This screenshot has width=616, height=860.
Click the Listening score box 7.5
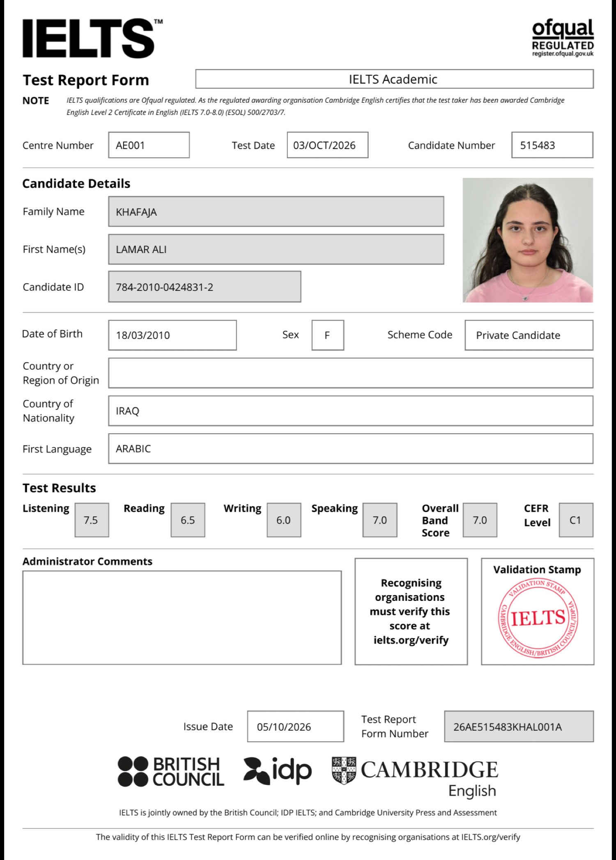pos(92,520)
